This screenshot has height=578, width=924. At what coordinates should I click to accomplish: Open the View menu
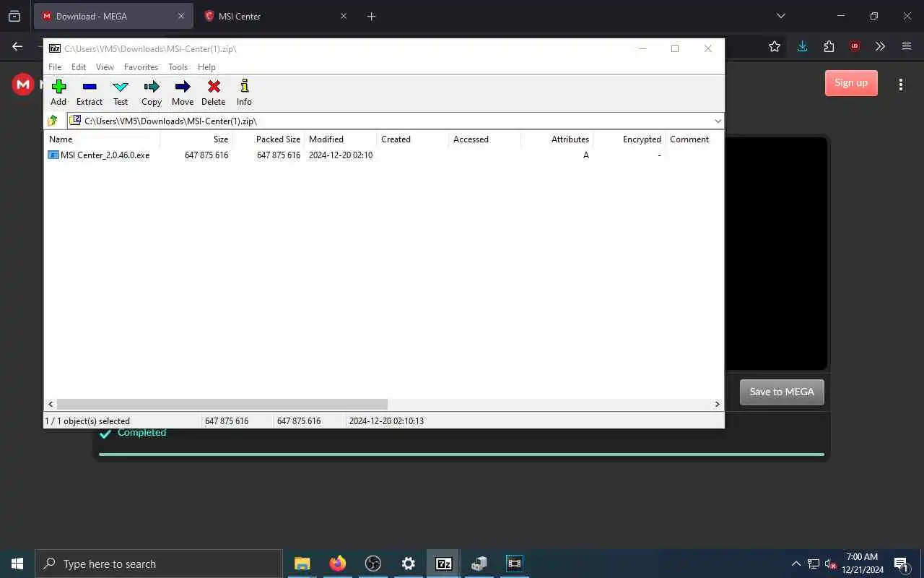(x=105, y=67)
